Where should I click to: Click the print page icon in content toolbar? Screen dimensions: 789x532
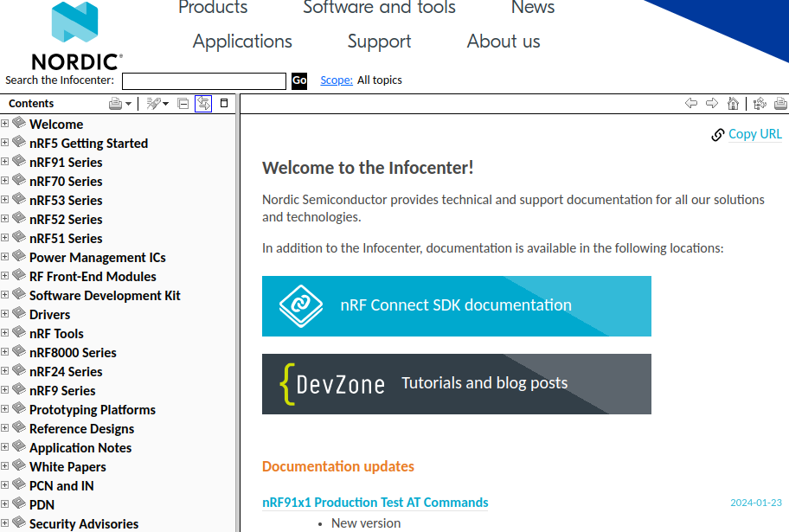pyautogui.click(x=780, y=104)
